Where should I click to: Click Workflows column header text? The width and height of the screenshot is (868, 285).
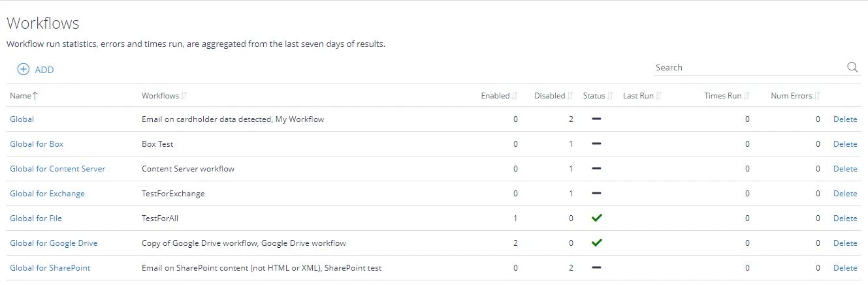point(160,96)
